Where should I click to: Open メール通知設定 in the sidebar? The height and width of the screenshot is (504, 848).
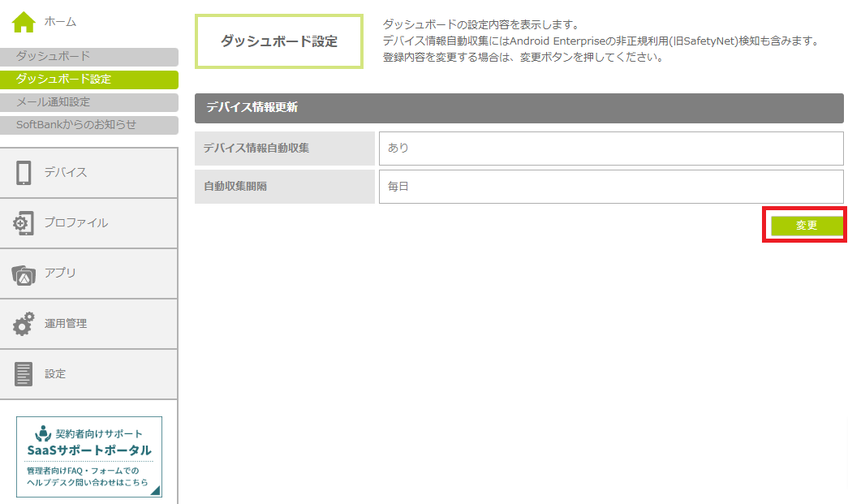tap(88, 102)
